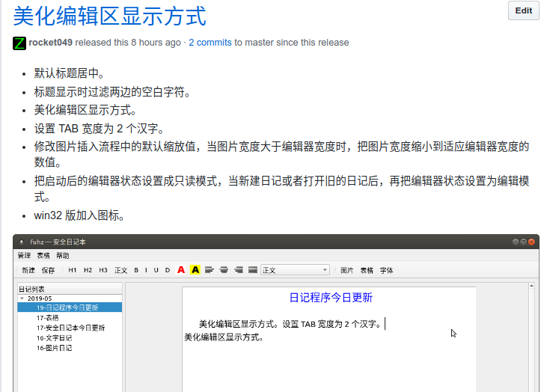Select diary entry 16-图片日记

[54, 348]
